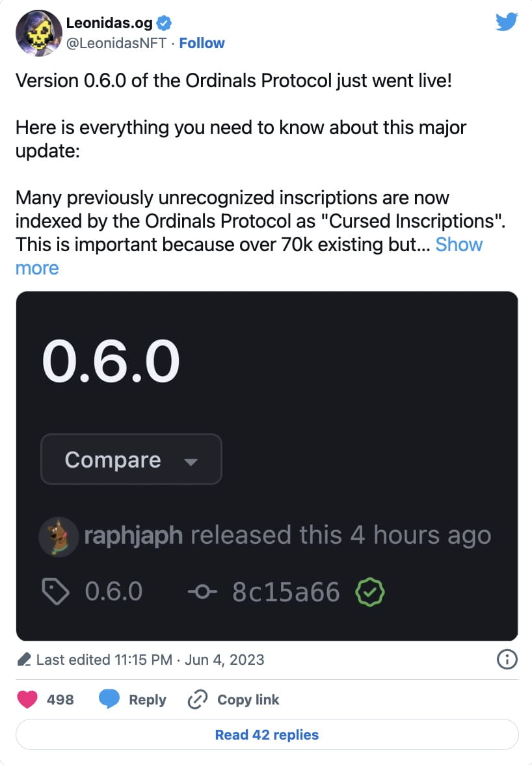Follow @LeonidasNFT

coord(202,43)
